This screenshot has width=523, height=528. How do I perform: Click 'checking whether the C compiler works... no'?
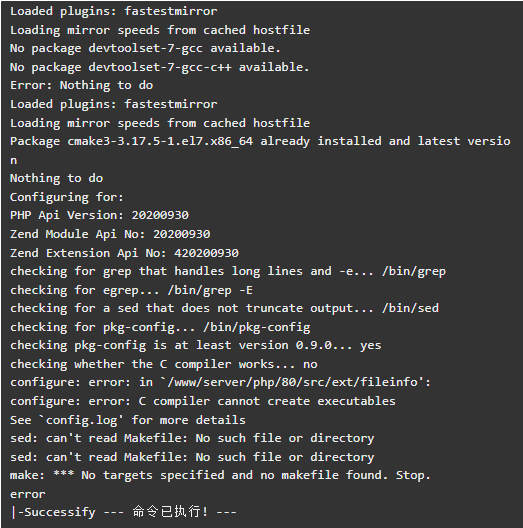point(164,364)
